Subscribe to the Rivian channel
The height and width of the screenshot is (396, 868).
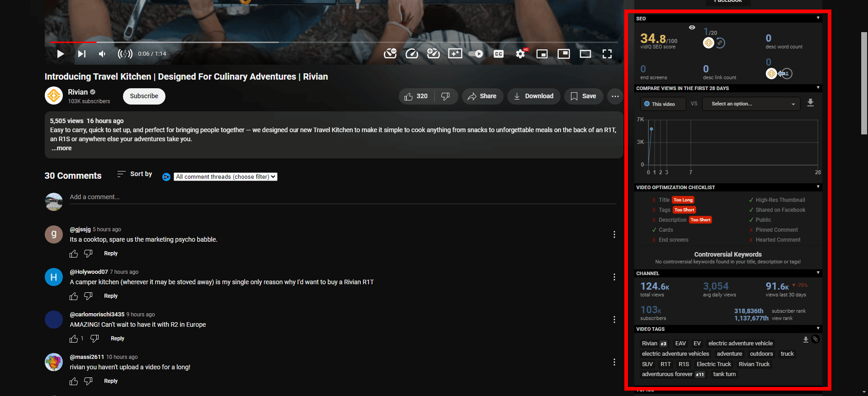click(144, 96)
